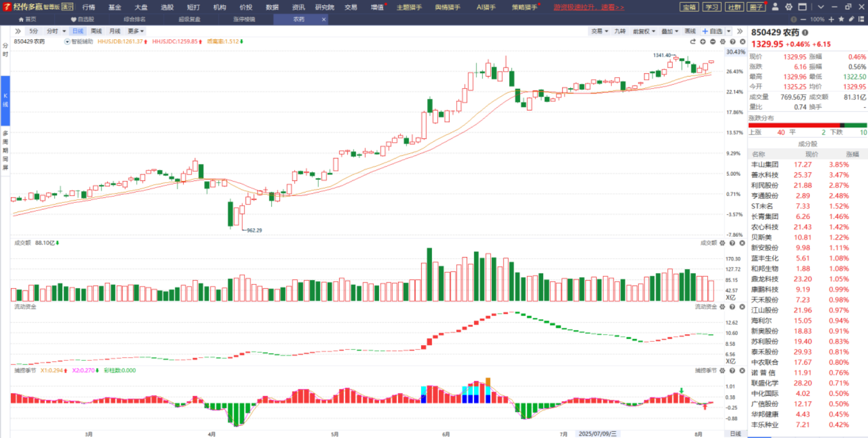This screenshot has width=868, height=438.
Task: Switch to 综合排名 tab
Action: tap(135, 19)
